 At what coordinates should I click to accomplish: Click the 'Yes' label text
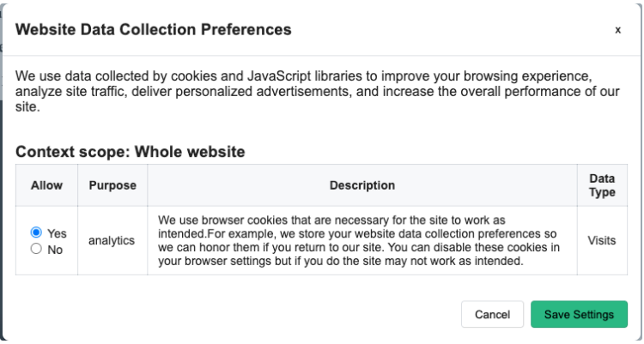(x=57, y=232)
